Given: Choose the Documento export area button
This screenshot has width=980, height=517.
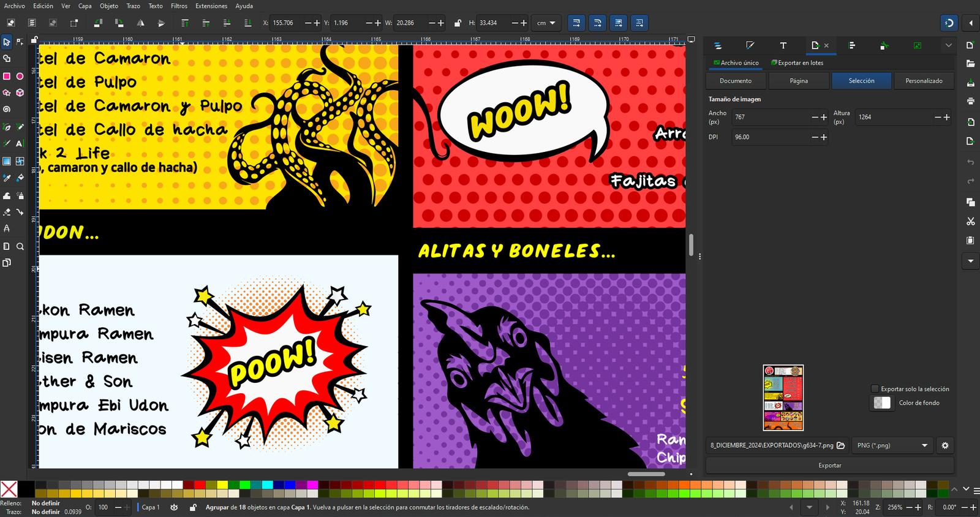Looking at the screenshot, I should tap(736, 81).
